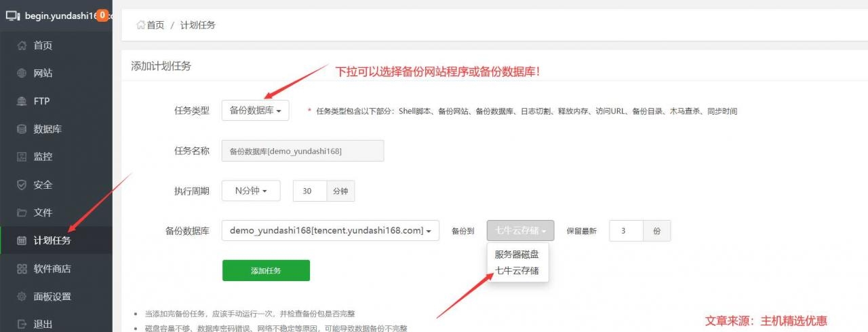
Task: Click the 任务类型 label
Action: point(192,111)
